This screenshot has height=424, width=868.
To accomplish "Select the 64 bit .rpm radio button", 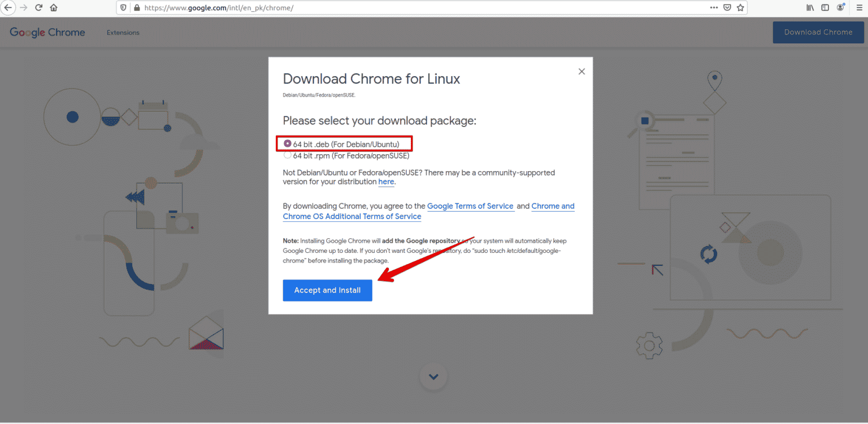I will 288,155.
